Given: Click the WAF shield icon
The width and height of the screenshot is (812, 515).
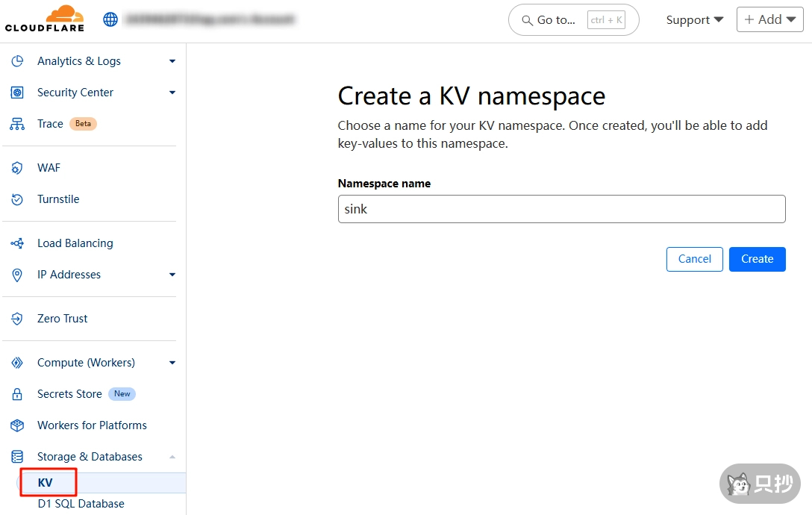Looking at the screenshot, I should 17,168.
